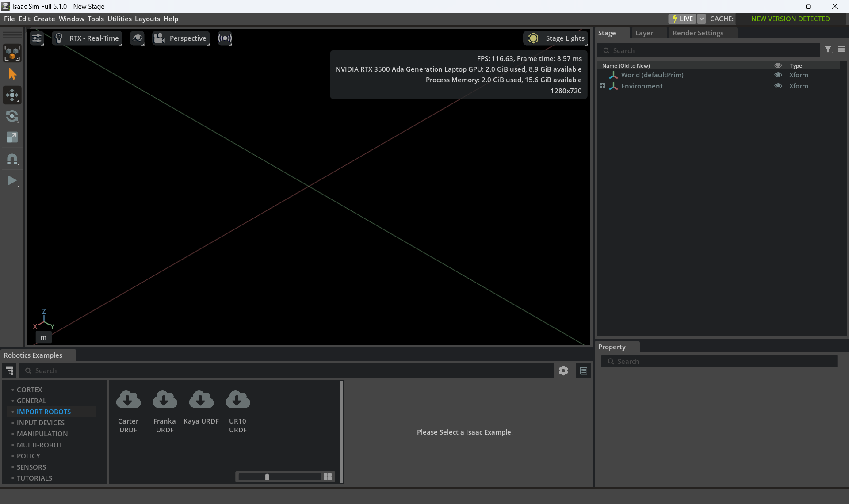The width and height of the screenshot is (849, 504).
Task: Select the Rotate tool in left toolbar
Action: (x=12, y=116)
